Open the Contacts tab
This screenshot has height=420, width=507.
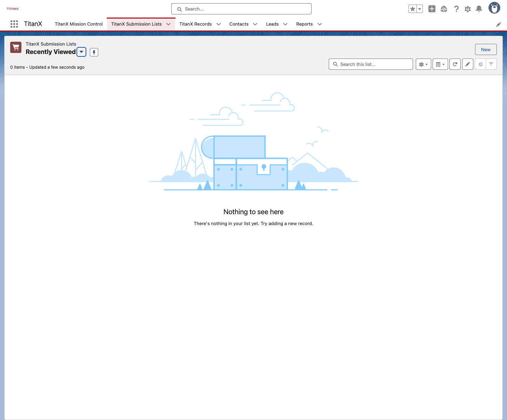[239, 24]
